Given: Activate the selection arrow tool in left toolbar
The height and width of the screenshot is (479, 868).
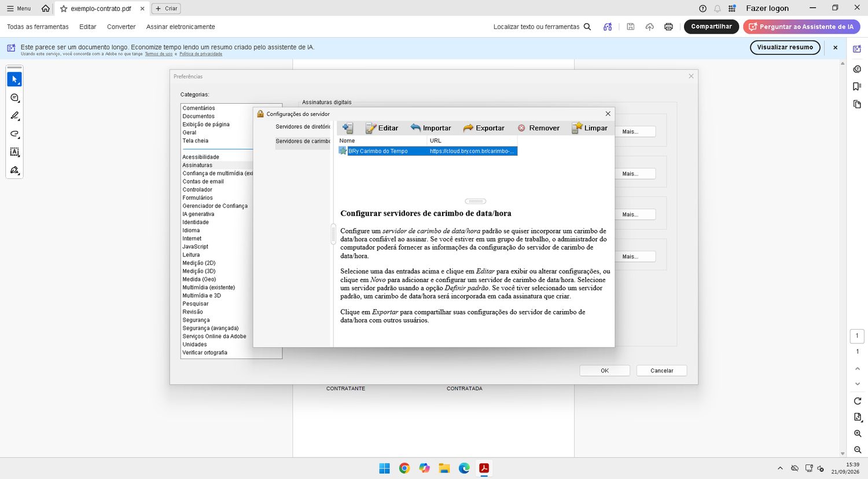Looking at the screenshot, I should click(x=14, y=79).
